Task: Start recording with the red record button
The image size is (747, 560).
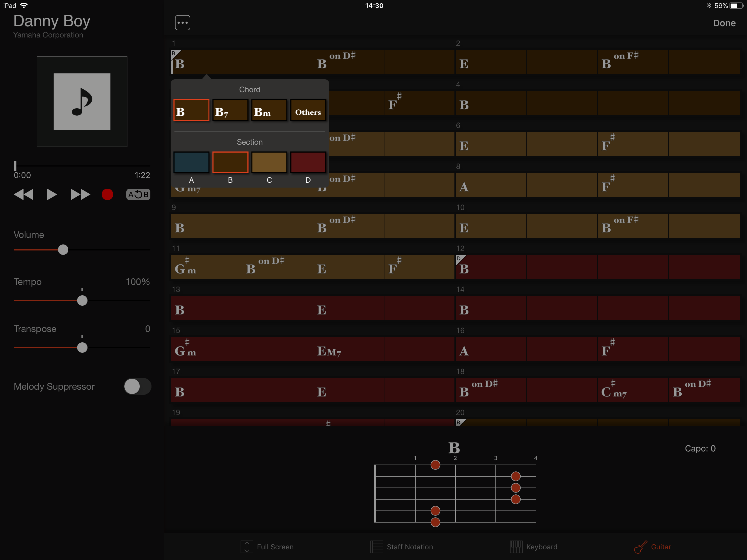Action: click(x=107, y=194)
